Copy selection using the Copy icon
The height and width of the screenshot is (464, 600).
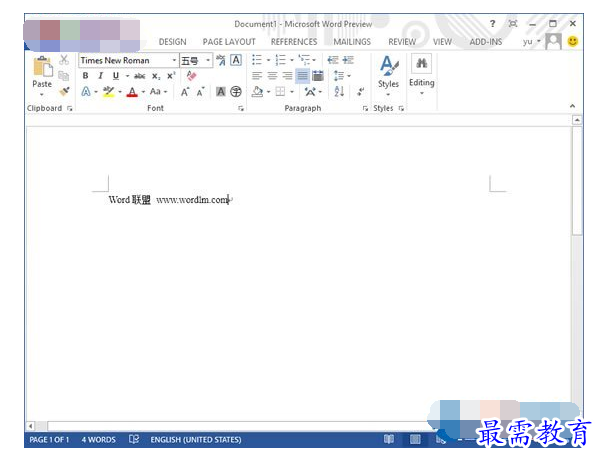point(64,76)
